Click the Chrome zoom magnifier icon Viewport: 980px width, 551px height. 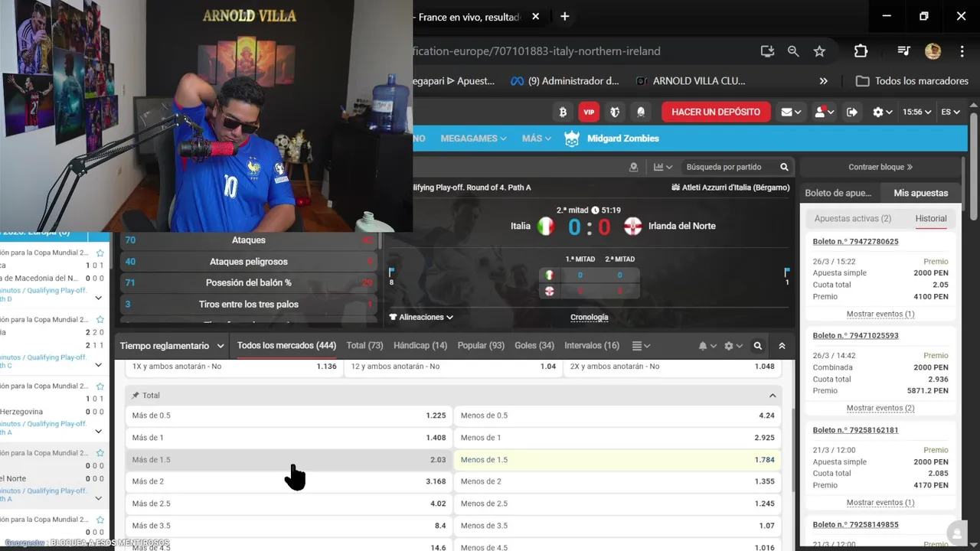click(x=793, y=51)
